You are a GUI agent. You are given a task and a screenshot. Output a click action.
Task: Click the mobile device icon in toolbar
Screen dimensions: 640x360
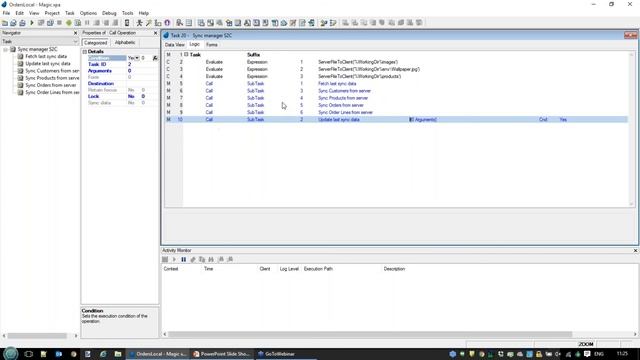(x=127, y=23)
